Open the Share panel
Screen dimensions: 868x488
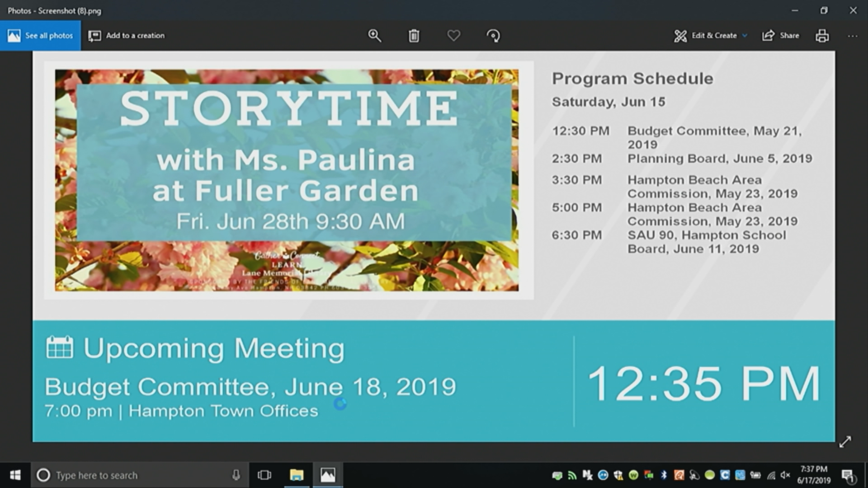click(780, 36)
